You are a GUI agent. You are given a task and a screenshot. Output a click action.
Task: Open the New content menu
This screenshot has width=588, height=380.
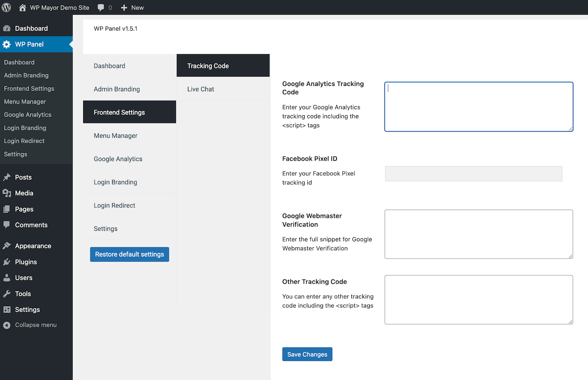tap(132, 8)
